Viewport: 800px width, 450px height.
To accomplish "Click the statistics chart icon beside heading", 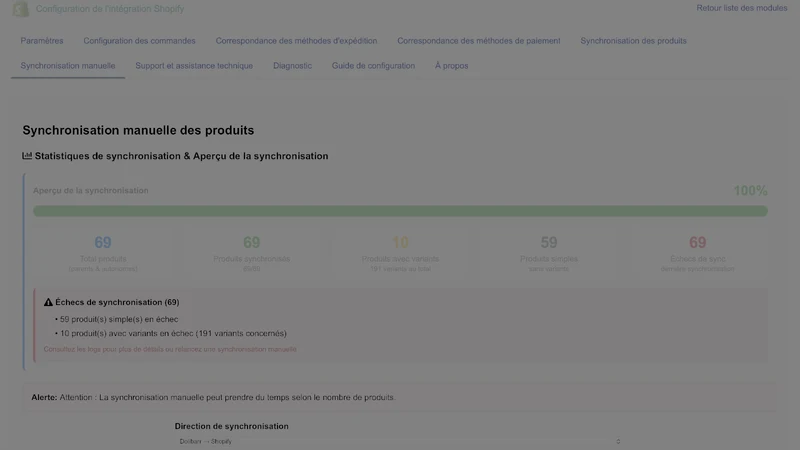I will tap(27, 156).
